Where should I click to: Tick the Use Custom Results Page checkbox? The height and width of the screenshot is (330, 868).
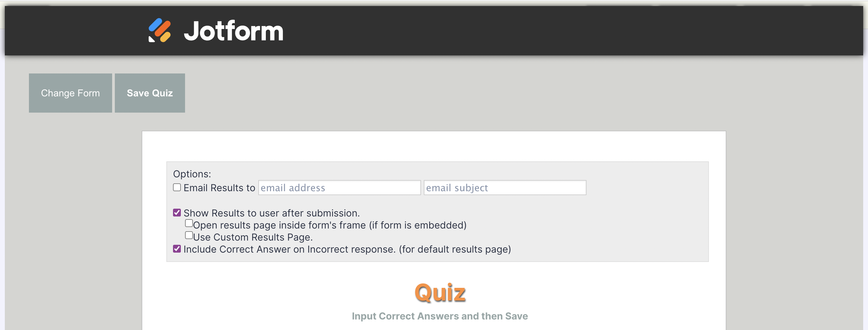pos(189,235)
